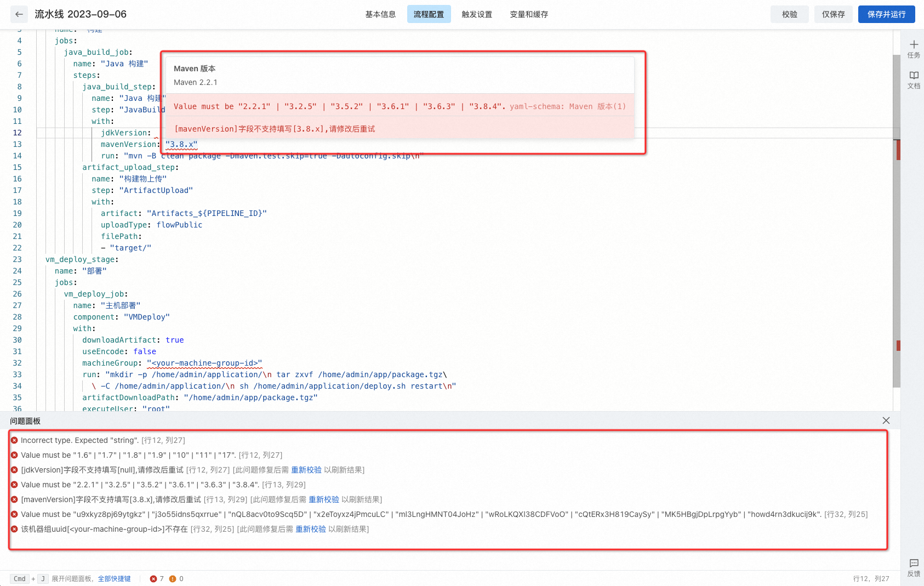Click the vm_deploy_stage key in editor
The width and height of the screenshot is (924, 586).
80,259
